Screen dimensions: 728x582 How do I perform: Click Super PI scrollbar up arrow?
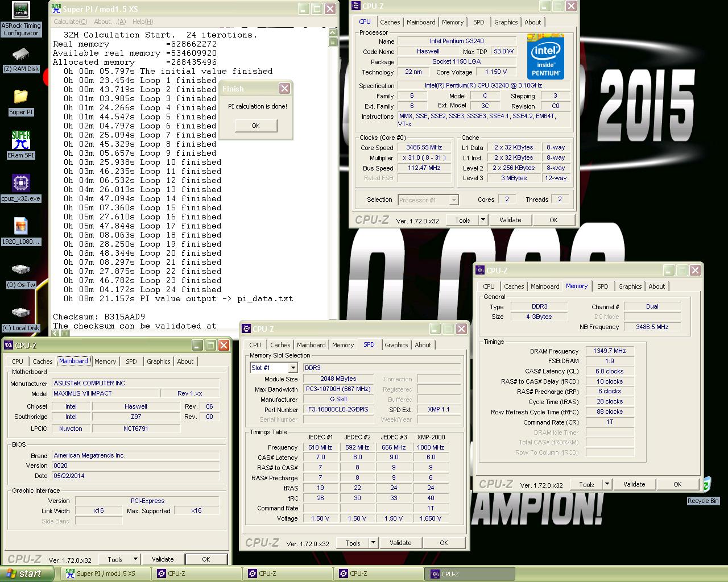tap(333, 33)
